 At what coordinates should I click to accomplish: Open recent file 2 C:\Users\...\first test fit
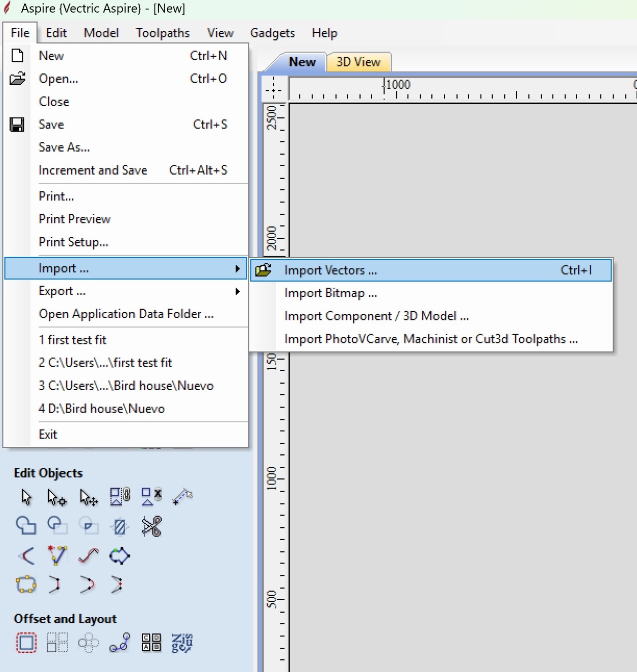coord(126,363)
